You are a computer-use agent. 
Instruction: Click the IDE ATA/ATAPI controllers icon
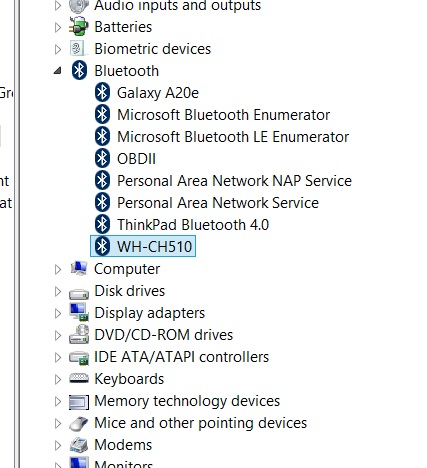click(79, 358)
